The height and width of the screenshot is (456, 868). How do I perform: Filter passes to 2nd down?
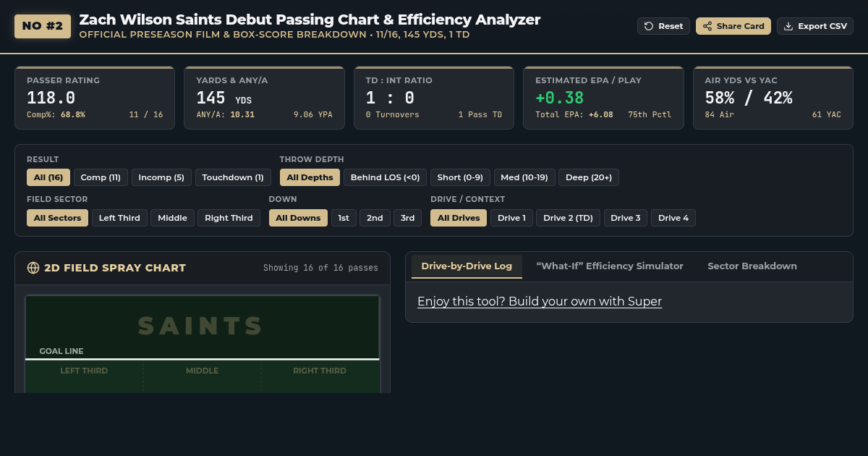pos(375,218)
